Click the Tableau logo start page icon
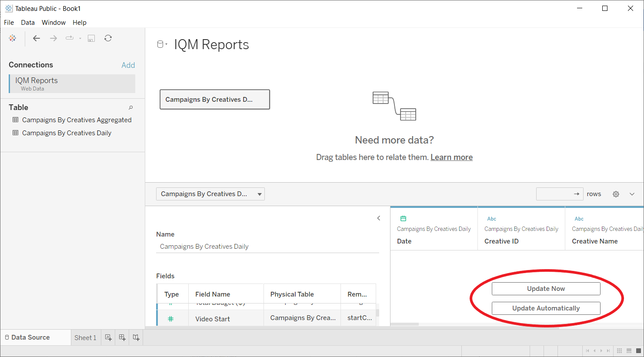644x357 pixels. (13, 38)
